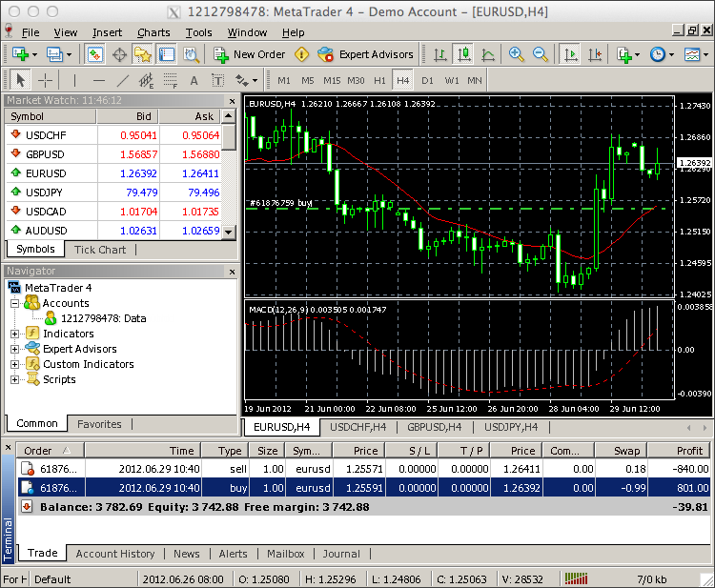The height and width of the screenshot is (588, 715).
Task: Open the Insert menu
Action: point(107,32)
